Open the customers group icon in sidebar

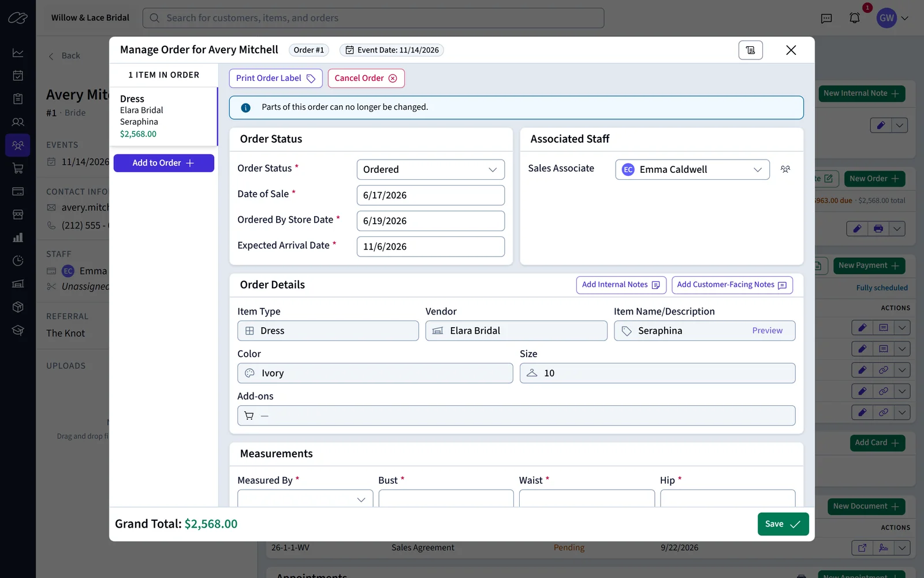click(18, 145)
